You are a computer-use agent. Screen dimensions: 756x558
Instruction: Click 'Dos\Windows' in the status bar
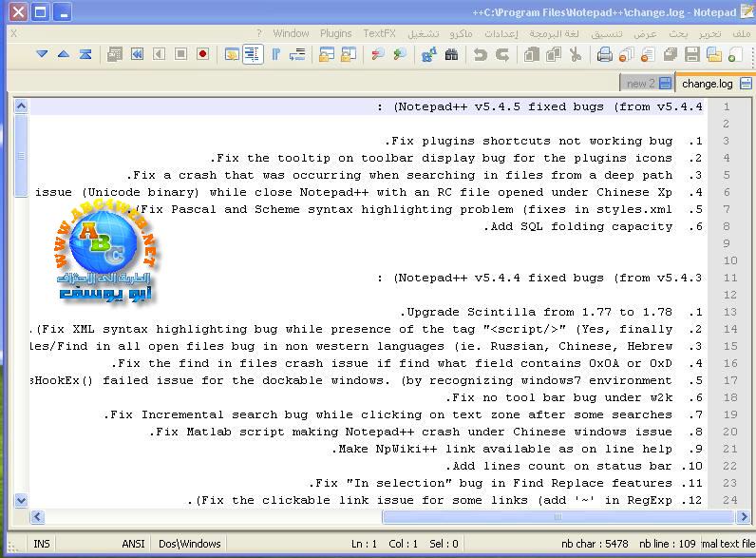(x=190, y=544)
